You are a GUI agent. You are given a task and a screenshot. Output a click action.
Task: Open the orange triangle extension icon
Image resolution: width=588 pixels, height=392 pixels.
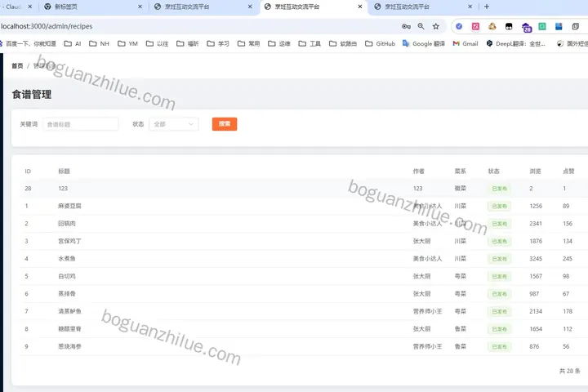pyautogui.click(x=492, y=26)
